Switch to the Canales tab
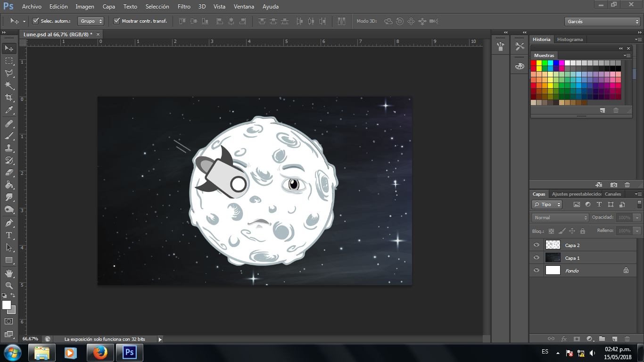The image size is (644, 362). (613, 194)
